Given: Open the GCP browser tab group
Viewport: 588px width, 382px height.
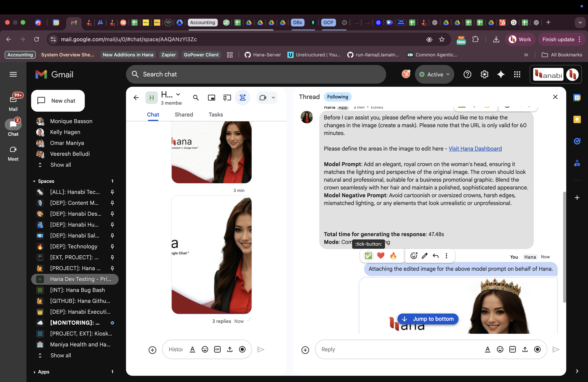Looking at the screenshot, I should [328, 23].
